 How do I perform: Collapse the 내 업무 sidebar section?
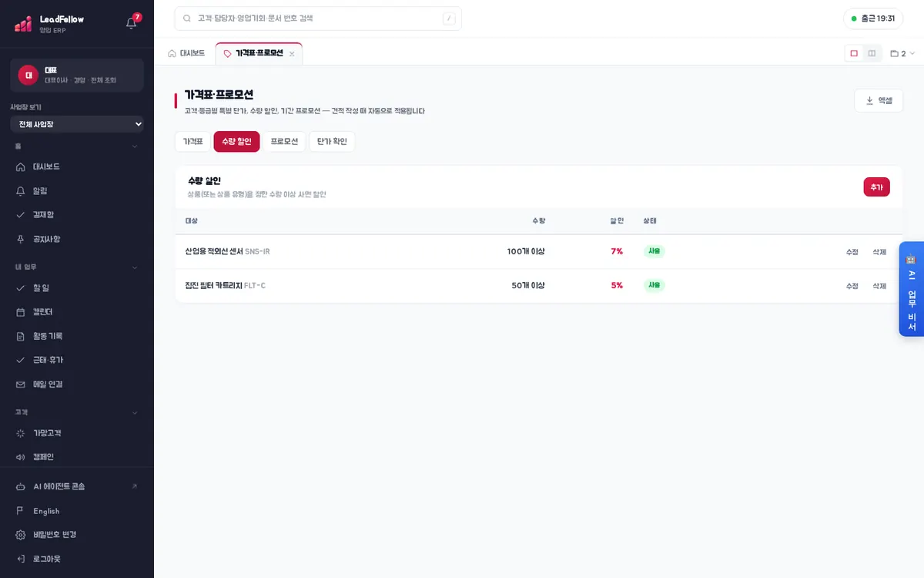(x=77, y=267)
